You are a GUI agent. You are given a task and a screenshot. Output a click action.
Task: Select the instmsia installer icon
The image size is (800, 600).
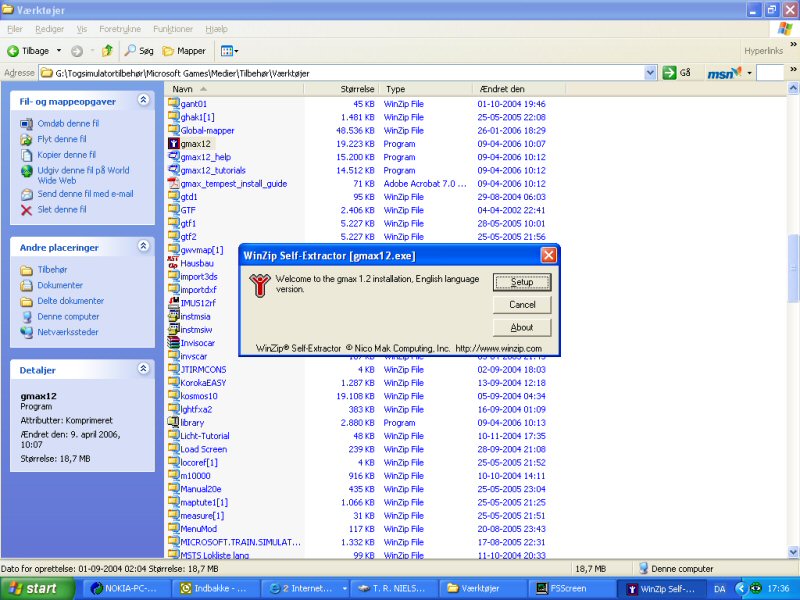(173, 316)
